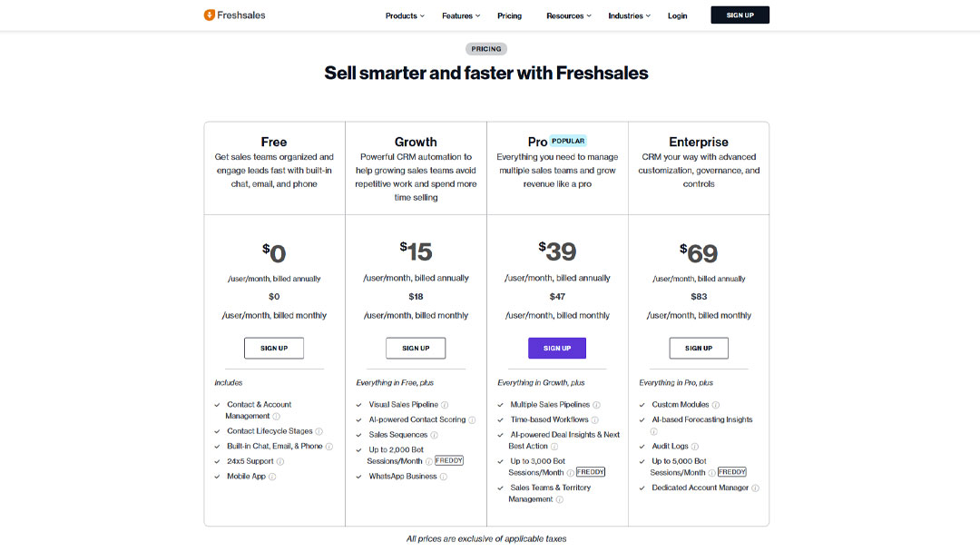The image size is (980, 552).
Task: Click the purple Pro plan Sign Up button
Action: coord(557,349)
